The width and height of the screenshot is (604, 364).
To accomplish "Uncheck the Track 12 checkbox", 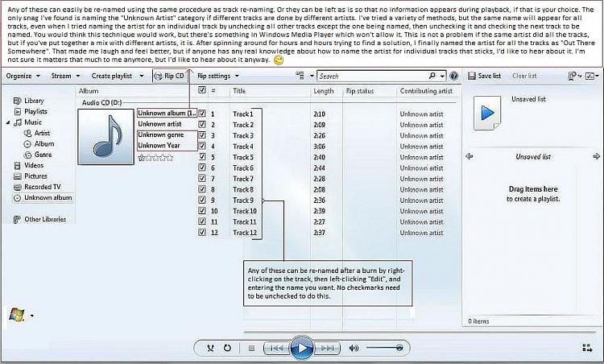I will (202, 232).
